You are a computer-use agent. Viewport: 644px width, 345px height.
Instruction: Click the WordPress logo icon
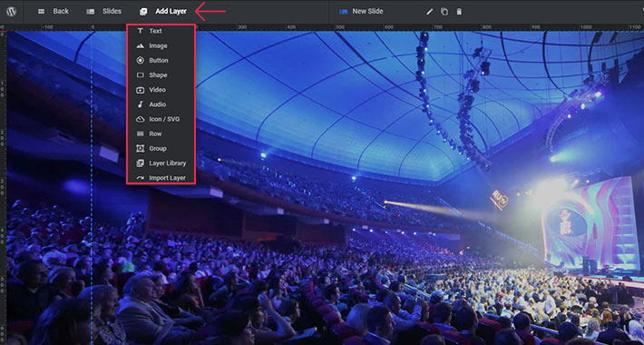coord(12,12)
